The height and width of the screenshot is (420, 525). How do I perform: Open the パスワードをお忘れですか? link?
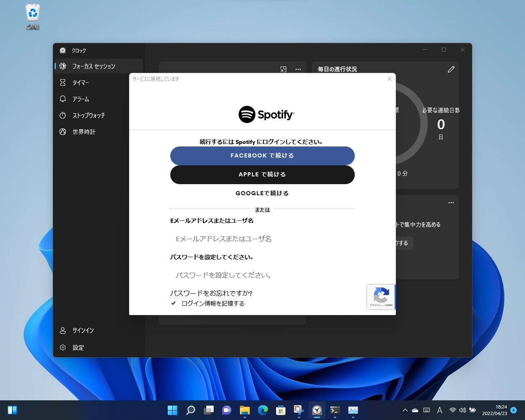pos(211,293)
